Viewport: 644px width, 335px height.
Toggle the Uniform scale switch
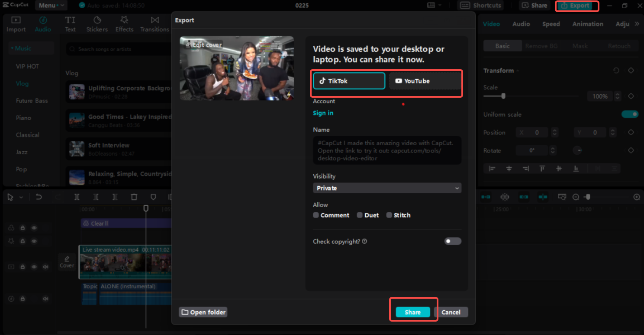pyautogui.click(x=630, y=114)
